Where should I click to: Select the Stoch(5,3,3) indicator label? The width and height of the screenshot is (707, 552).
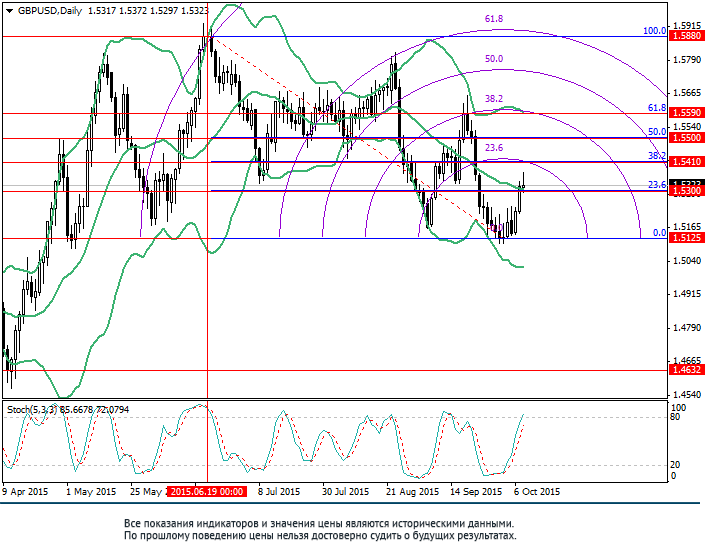coord(32,409)
